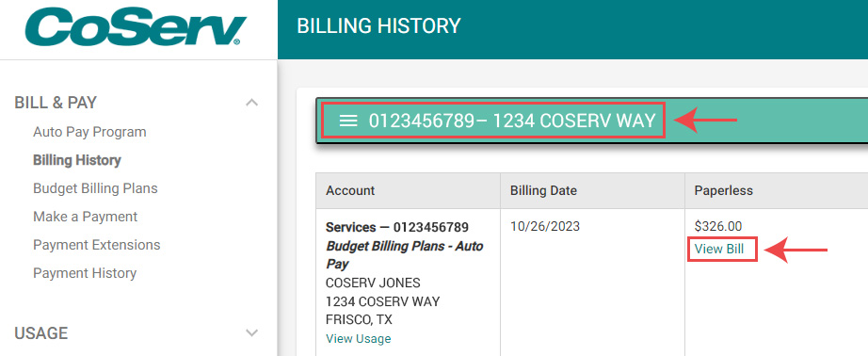This screenshot has height=356, width=868.
Task: Expand the USAGE section chevron
Action: click(x=252, y=332)
